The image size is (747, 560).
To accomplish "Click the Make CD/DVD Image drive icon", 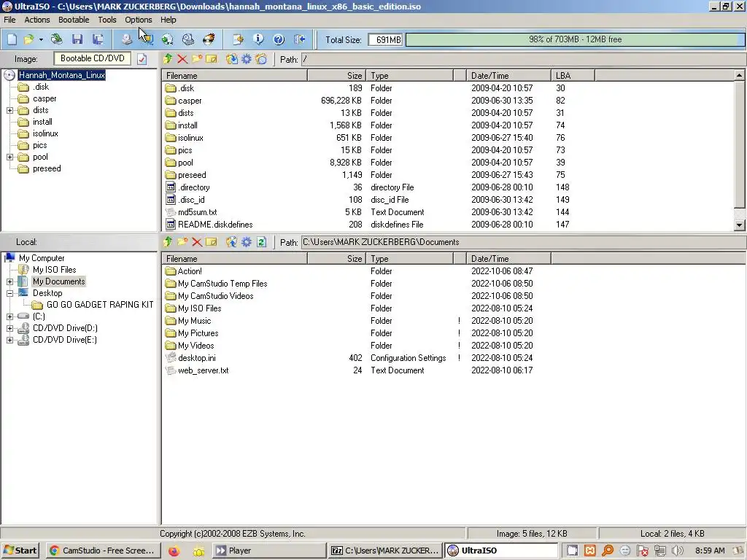I will coord(126,39).
